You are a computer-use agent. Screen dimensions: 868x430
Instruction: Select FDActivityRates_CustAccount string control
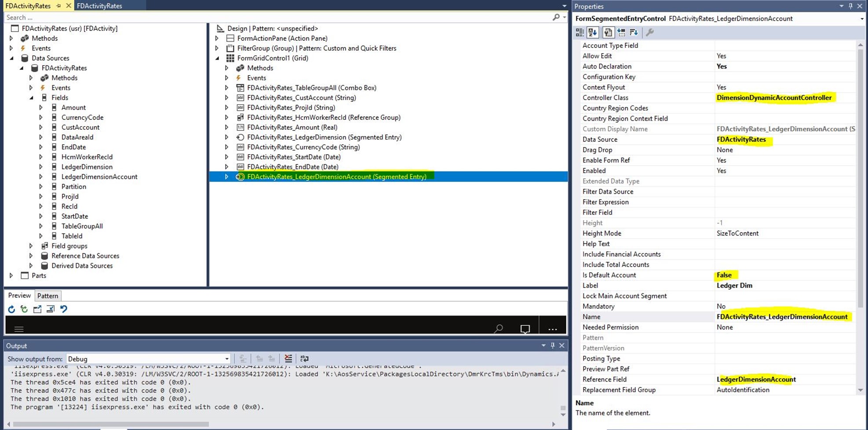coord(301,98)
